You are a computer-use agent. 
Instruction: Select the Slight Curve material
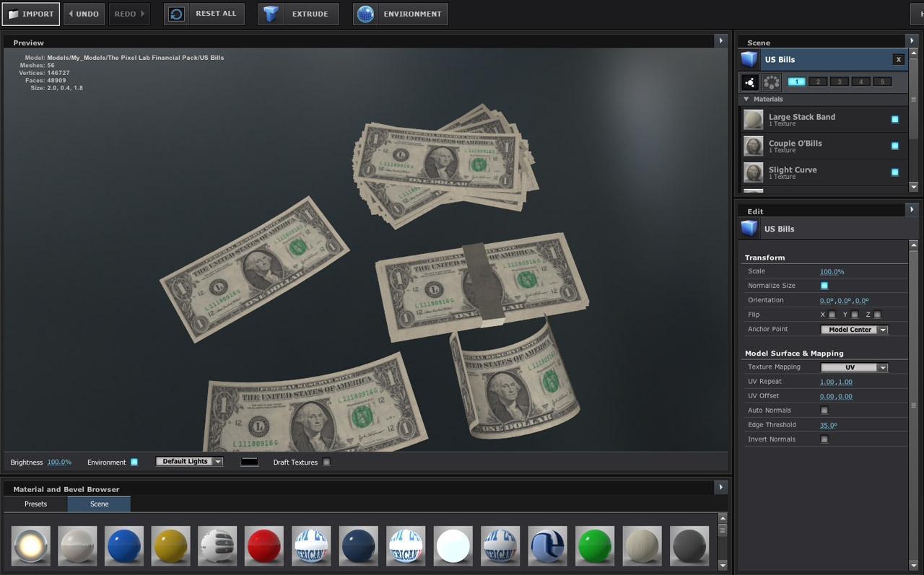point(823,173)
